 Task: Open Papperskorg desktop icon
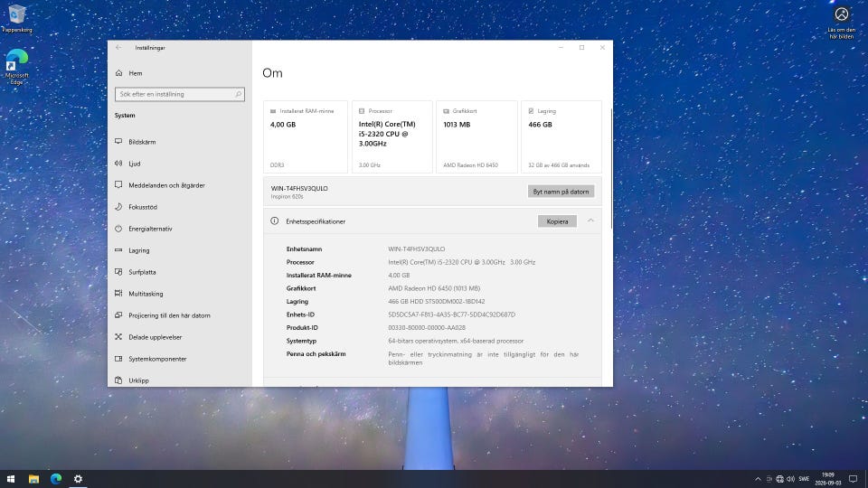tap(16, 18)
